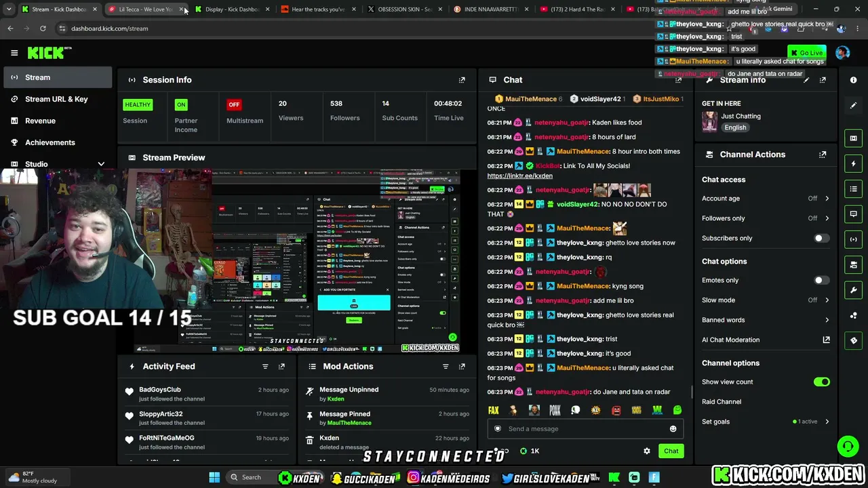Viewport: 868px width, 488px height.
Task: Pop out the Stream info panel
Action: pyautogui.click(x=823, y=80)
